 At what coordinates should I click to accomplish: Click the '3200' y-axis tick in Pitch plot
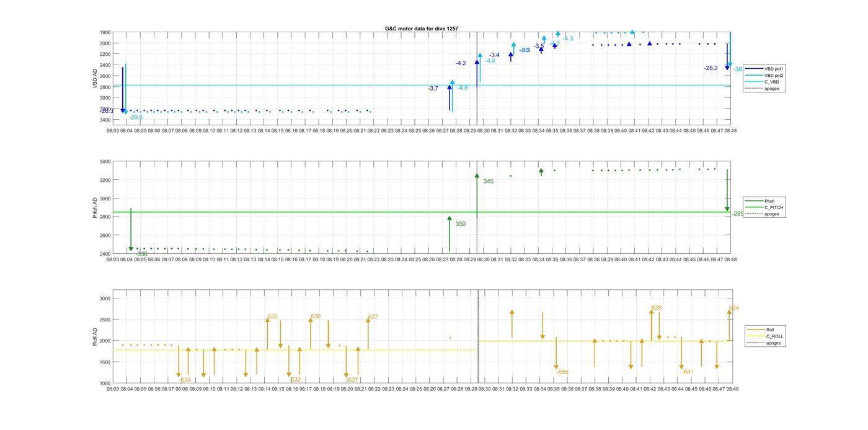pos(105,180)
